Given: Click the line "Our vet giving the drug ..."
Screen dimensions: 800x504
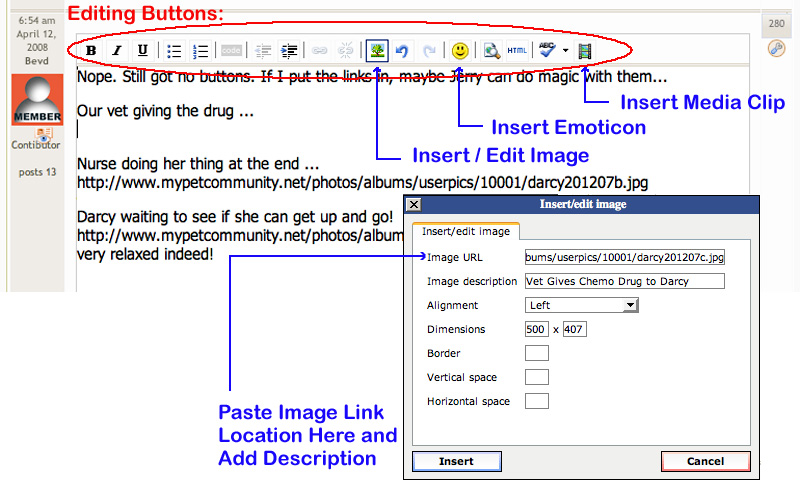Looking at the screenshot, I should click(x=165, y=111).
